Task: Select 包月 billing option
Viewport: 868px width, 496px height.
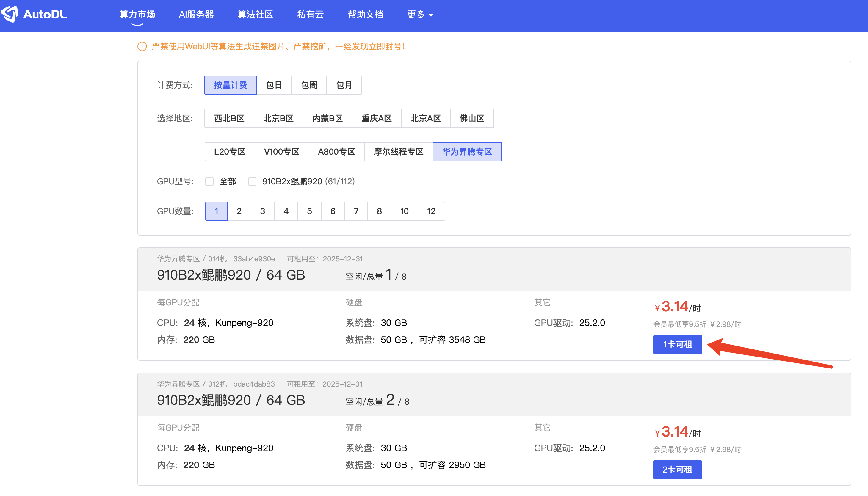Action: pos(344,85)
